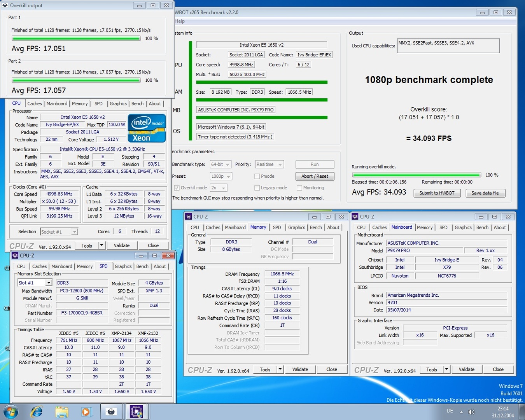This screenshot has width=525, height=420.
Task: Expand Tools arrow in CPU-Z CPU window
Action: [x=101, y=245]
